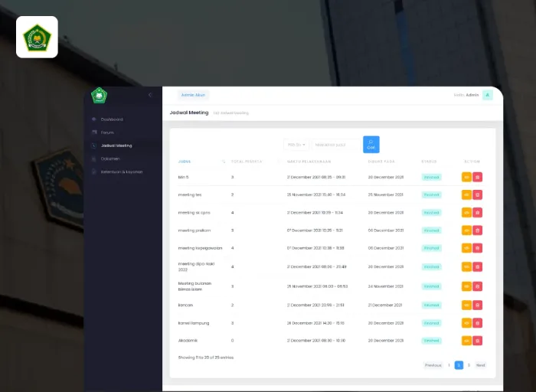This screenshot has height=392, width=536.
Task: Open Dashboard in the sidebar
Action: click(112, 119)
